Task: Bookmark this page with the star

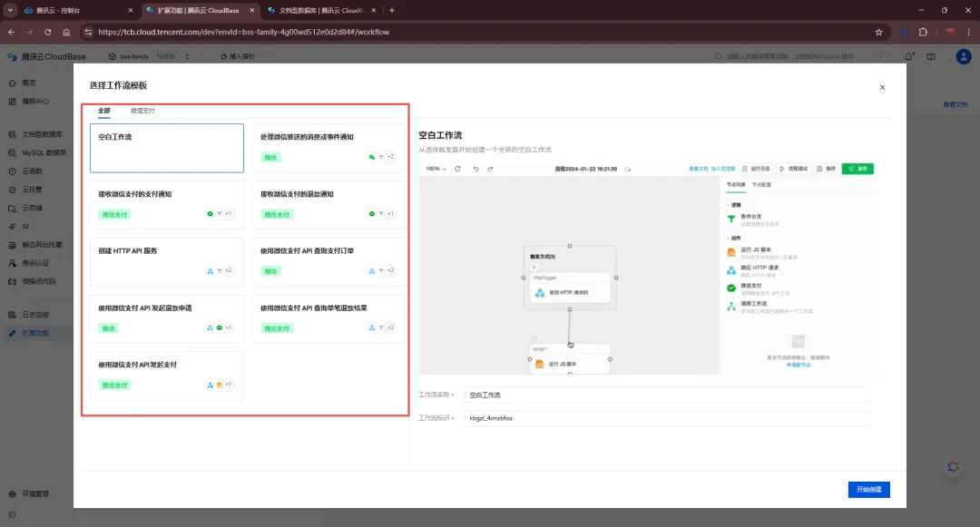Action: (x=878, y=32)
